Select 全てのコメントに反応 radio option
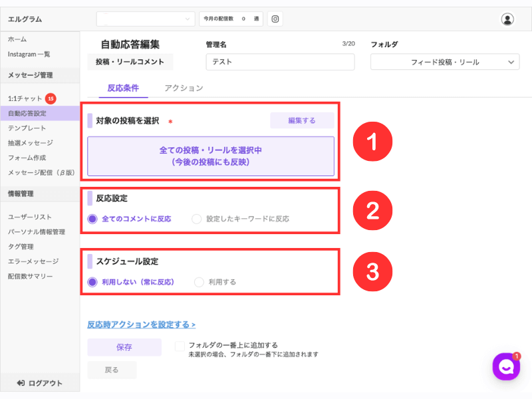 [92, 219]
